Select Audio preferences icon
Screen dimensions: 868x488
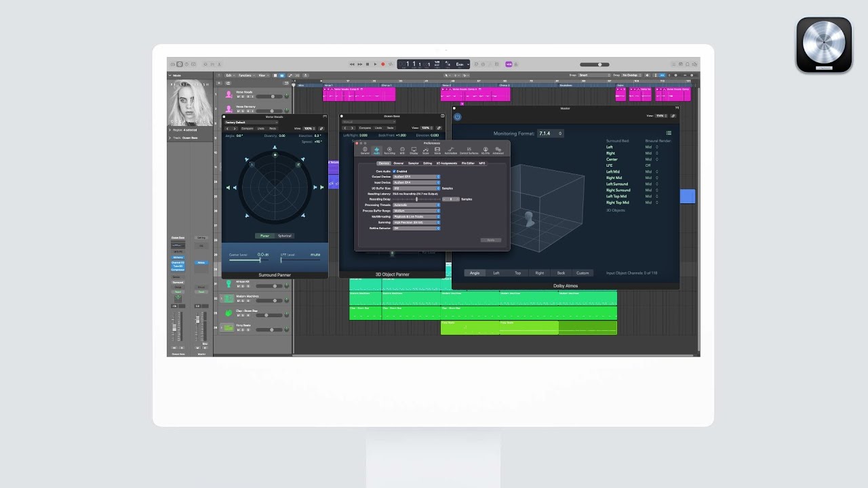(x=376, y=150)
